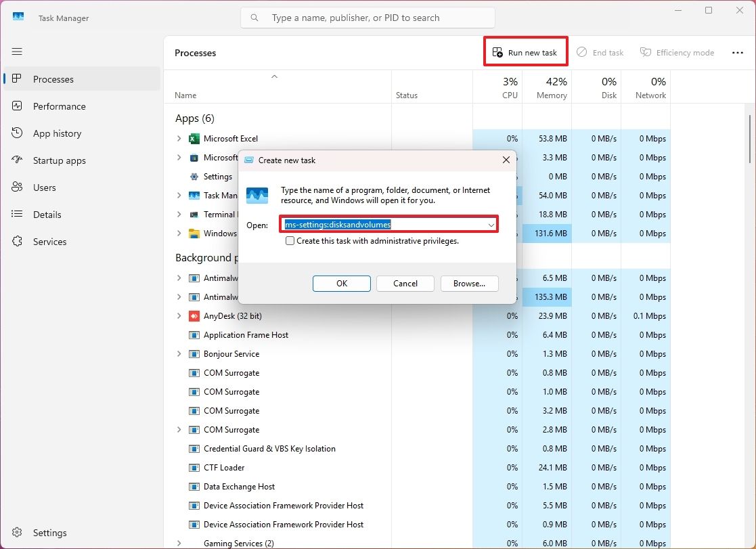Confirm the new task with OK
The height and width of the screenshot is (549, 756).
pyautogui.click(x=341, y=284)
